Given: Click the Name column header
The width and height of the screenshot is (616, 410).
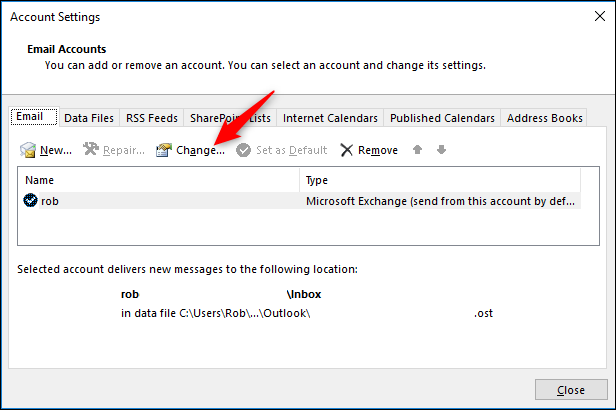Looking at the screenshot, I should (x=158, y=181).
